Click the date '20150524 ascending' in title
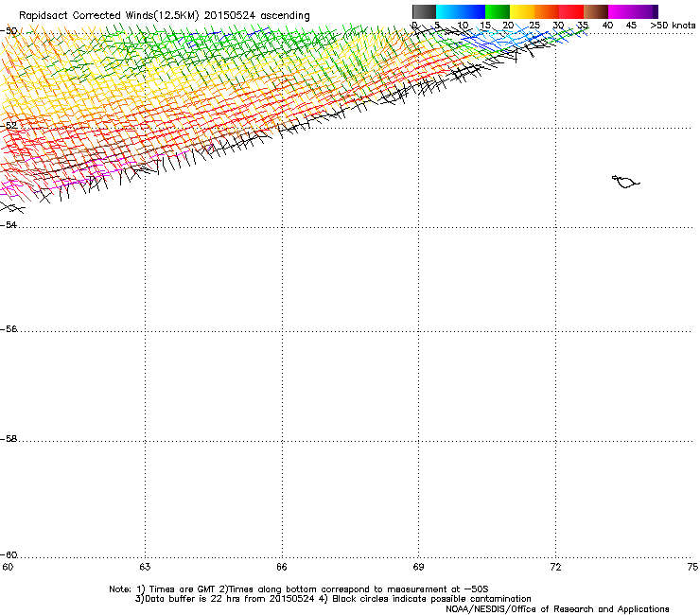 pyautogui.click(x=256, y=16)
